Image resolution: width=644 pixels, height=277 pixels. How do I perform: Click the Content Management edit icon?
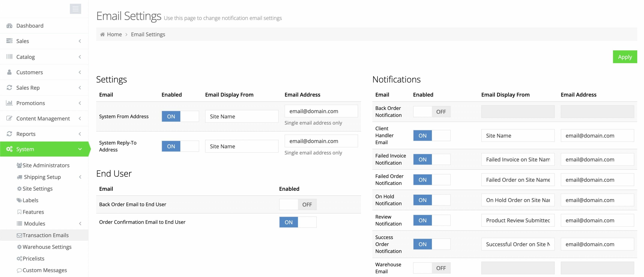[x=9, y=118]
